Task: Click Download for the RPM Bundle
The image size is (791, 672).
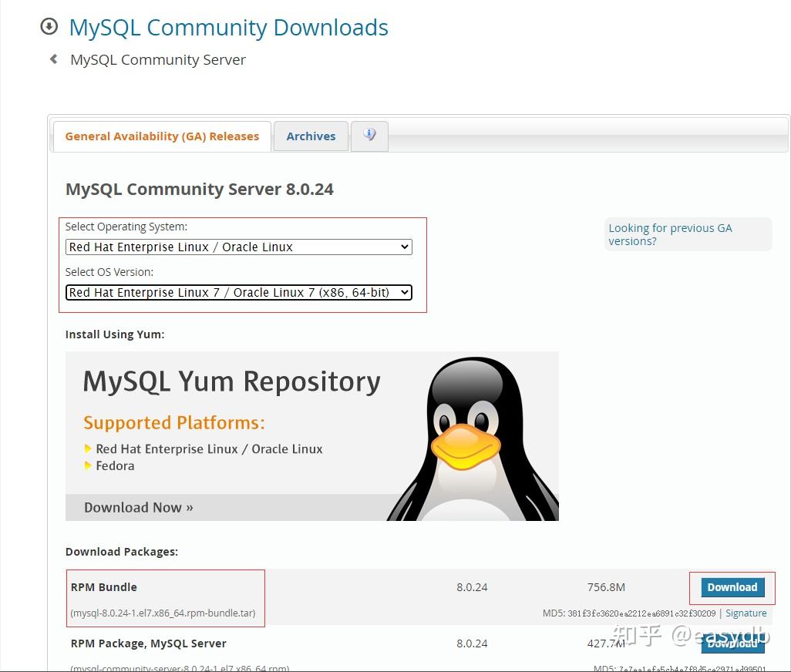Action: pyautogui.click(x=731, y=586)
